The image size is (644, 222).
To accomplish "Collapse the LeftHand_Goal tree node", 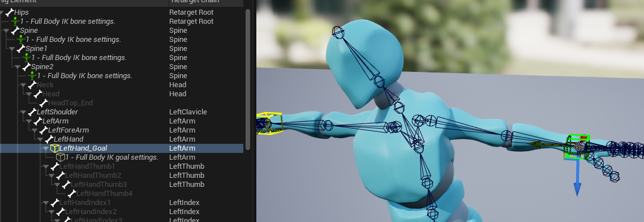I will [46, 148].
